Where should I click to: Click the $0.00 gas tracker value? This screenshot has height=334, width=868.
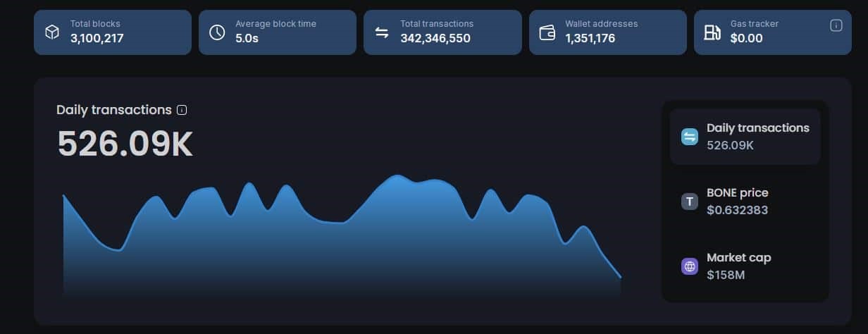[x=746, y=38]
